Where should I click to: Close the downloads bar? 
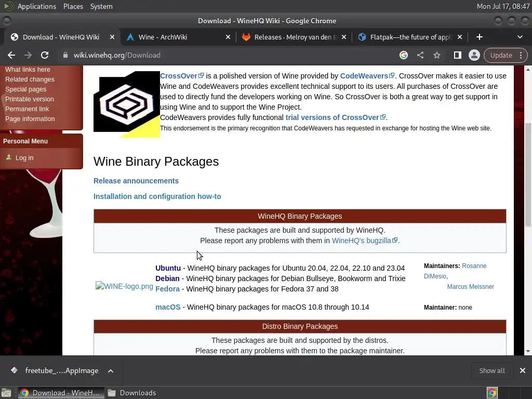(523, 370)
